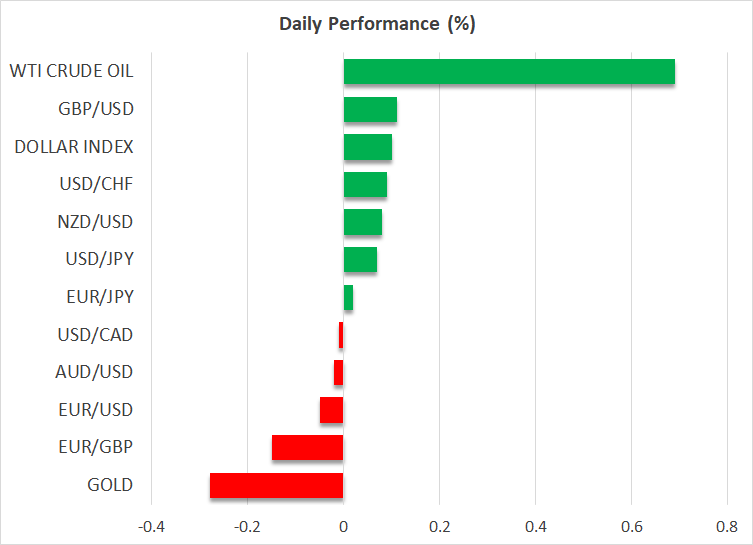Select the red EUR/USD bar
The height and width of the screenshot is (545, 753).
[332, 410]
